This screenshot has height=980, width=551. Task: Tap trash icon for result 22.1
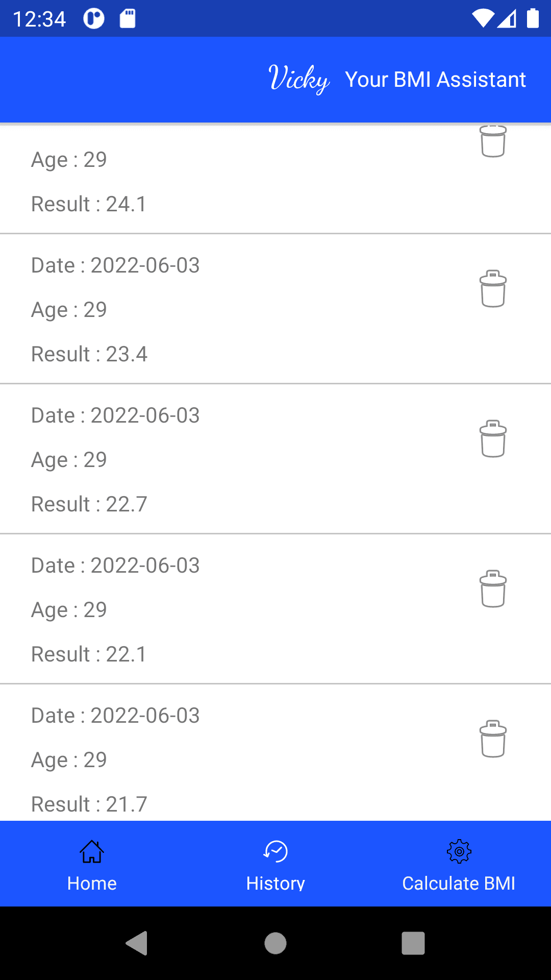[493, 589]
